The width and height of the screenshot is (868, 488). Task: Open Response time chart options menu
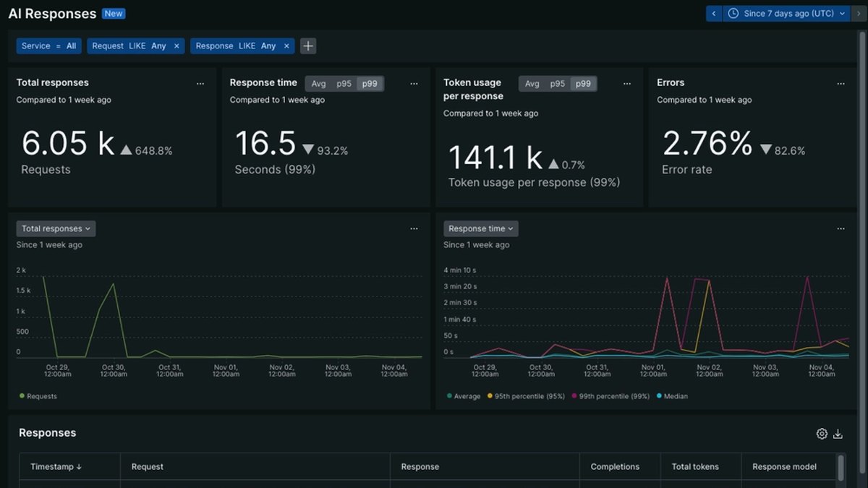(x=841, y=228)
